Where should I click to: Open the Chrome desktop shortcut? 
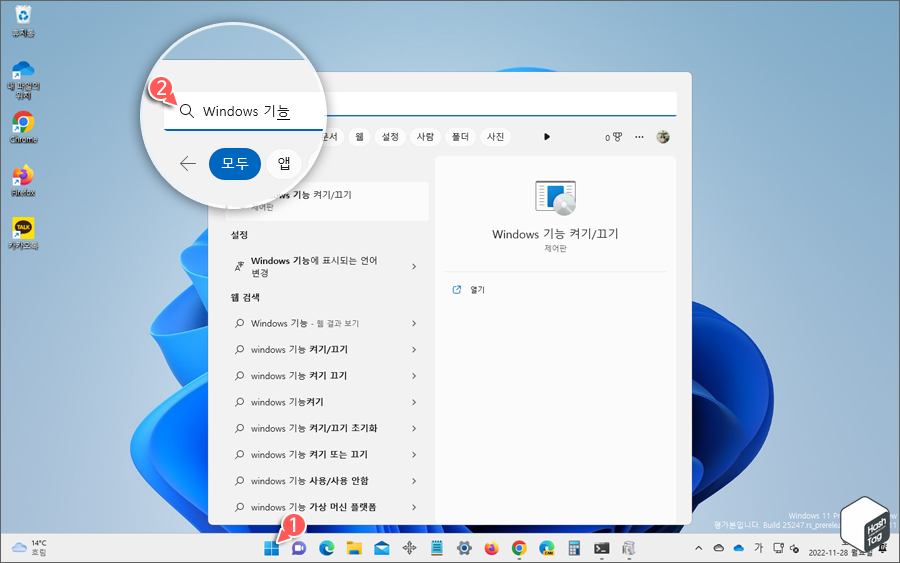click(x=23, y=127)
